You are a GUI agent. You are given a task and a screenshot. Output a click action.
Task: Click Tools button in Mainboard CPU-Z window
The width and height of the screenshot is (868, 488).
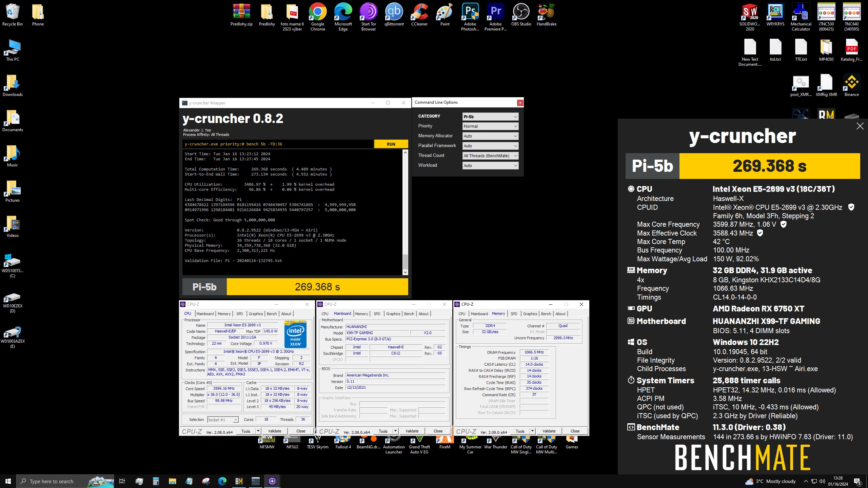click(x=383, y=431)
